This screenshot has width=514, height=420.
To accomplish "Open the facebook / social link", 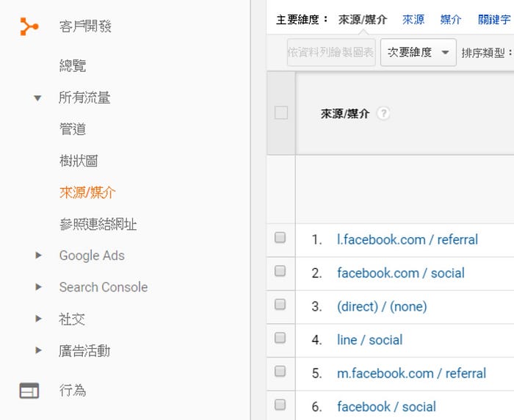I will 386,407.
